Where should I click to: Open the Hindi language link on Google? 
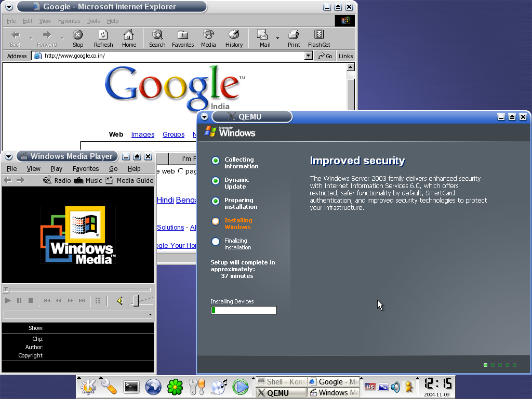[165, 200]
